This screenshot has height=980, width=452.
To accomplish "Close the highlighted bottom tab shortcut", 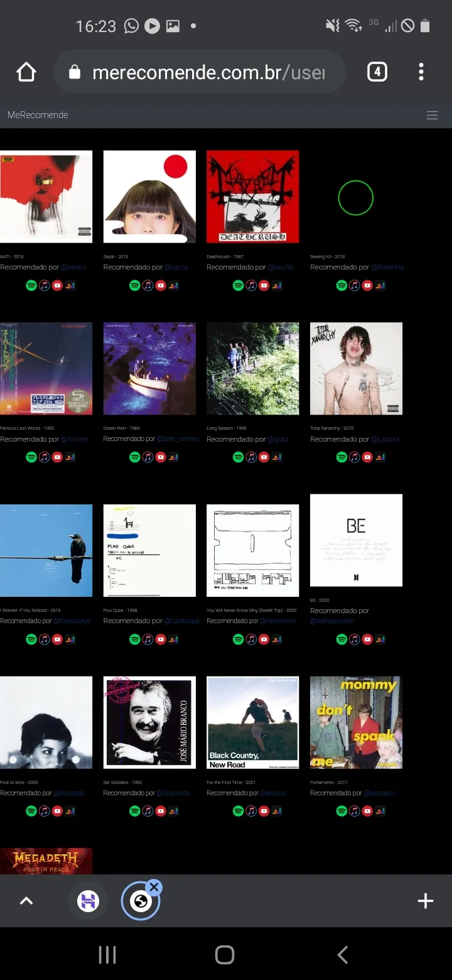I will pos(154,887).
